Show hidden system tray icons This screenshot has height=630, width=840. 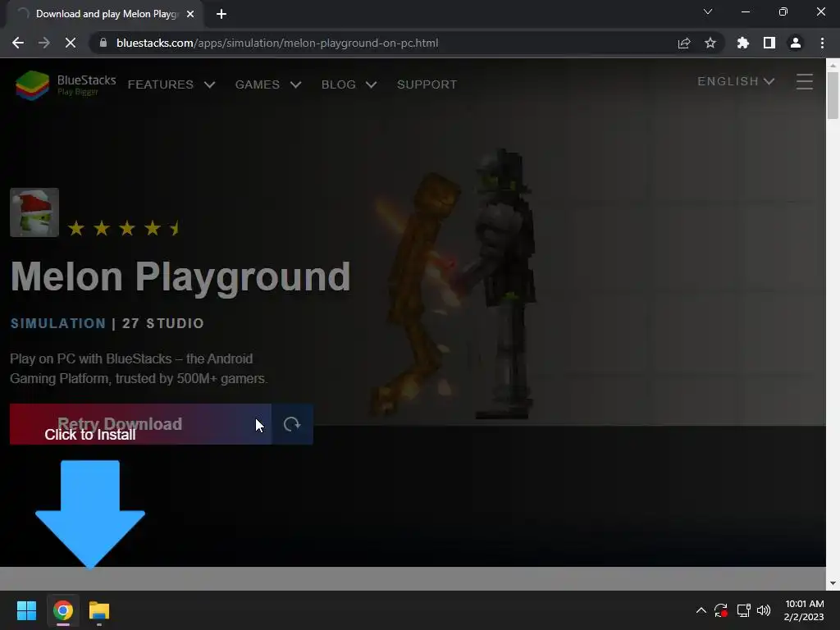pos(701,610)
